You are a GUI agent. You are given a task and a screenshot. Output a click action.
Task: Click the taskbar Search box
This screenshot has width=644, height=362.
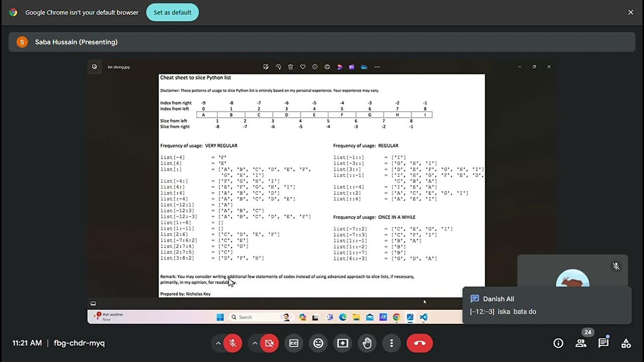261,317
